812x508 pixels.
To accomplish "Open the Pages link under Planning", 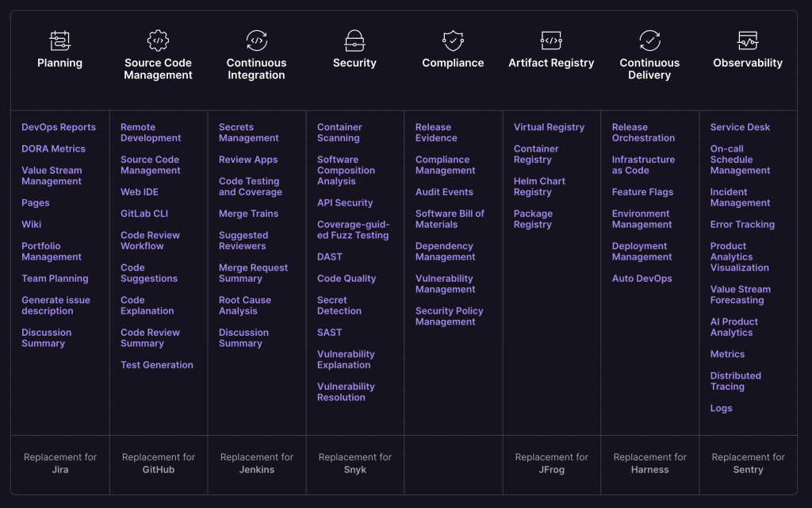I will (x=35, y=202).
